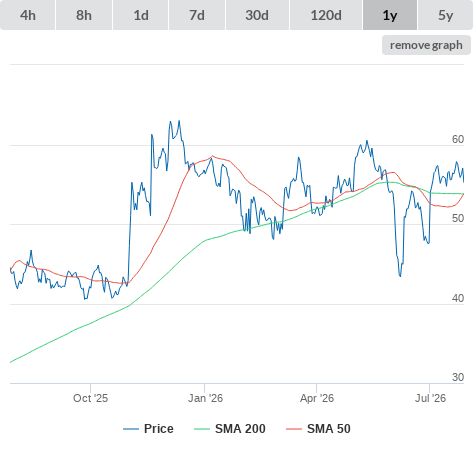Screen dimensions: 474x455
Task: Select the 120d time range tab
Action: tap(326, 15)
